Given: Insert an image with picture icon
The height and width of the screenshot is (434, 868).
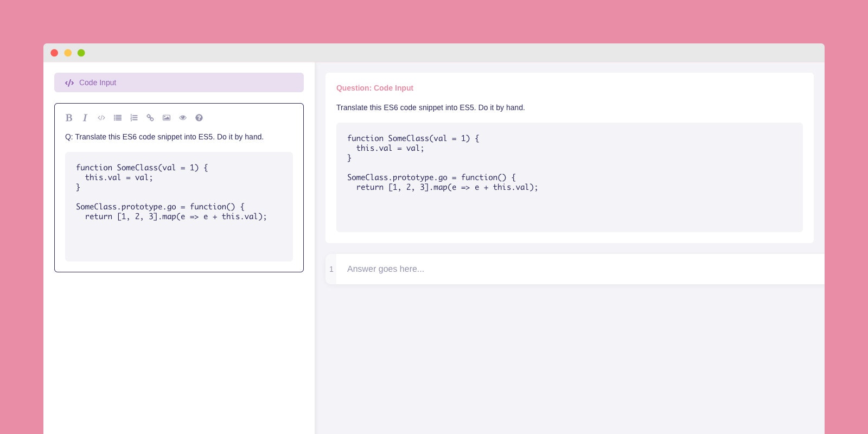Looking at the screenshot, I should [167, 118].
